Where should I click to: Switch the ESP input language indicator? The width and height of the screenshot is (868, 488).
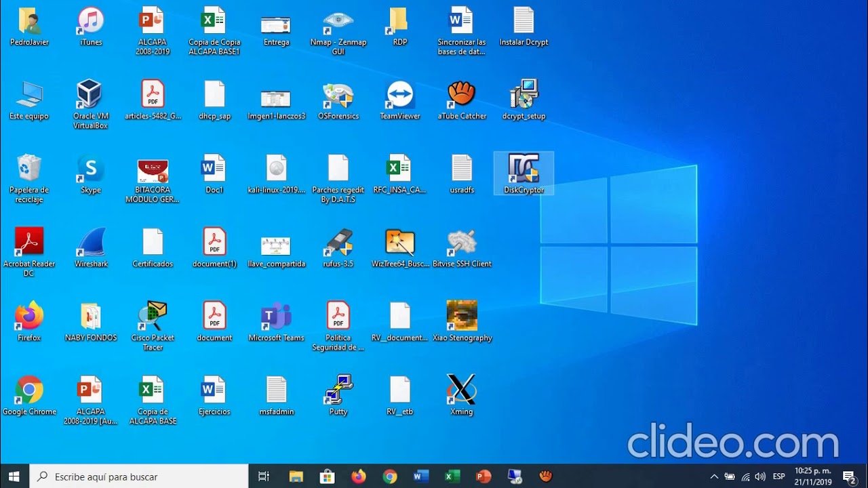tap(779, 476)
